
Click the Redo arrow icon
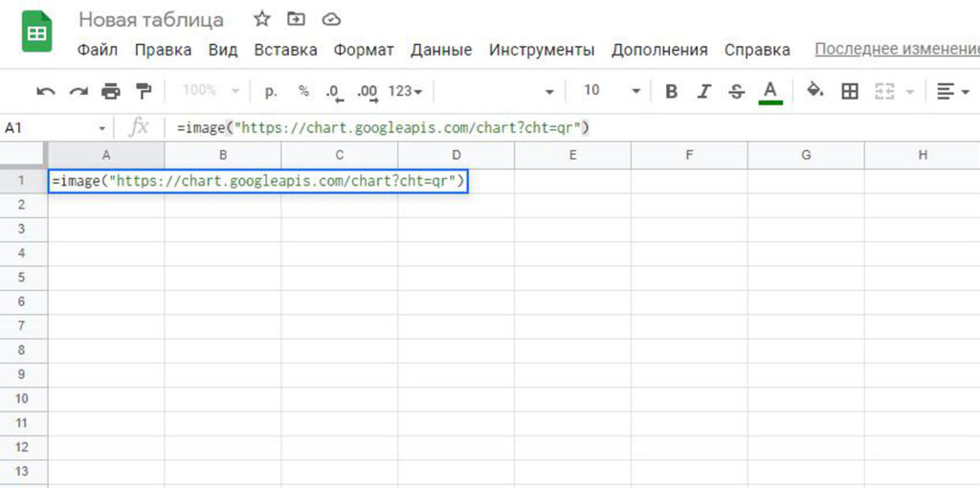click(x=78, y=91)
